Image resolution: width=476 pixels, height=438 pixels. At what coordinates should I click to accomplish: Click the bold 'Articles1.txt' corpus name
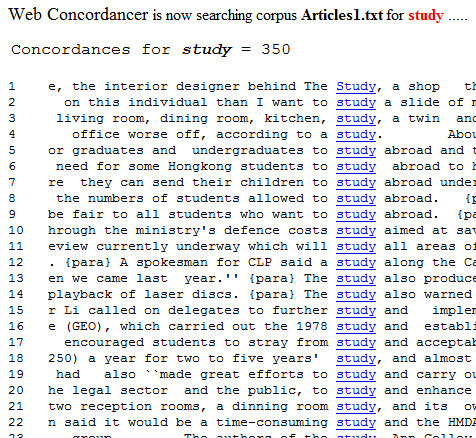[x=342, y=15]
